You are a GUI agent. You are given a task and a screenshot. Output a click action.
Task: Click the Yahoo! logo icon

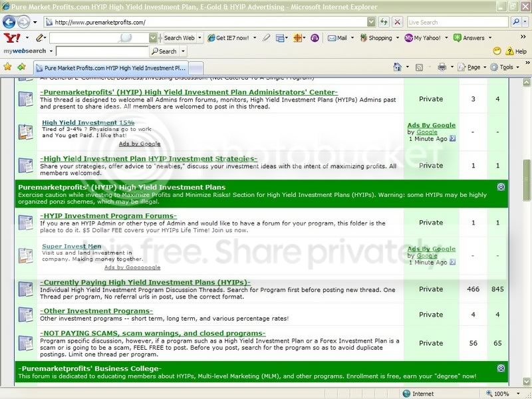coord(12,38)
